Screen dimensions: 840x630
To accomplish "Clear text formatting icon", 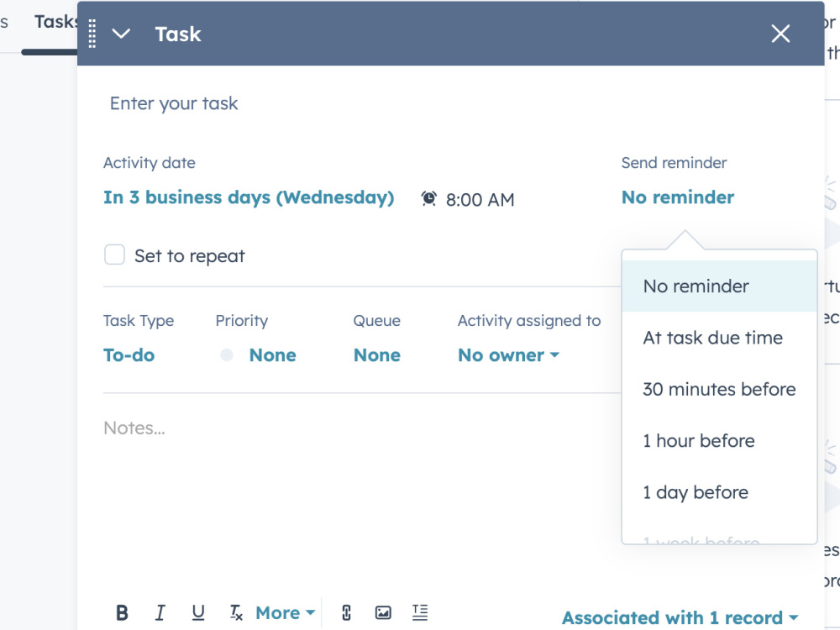I will pos(236,612).
